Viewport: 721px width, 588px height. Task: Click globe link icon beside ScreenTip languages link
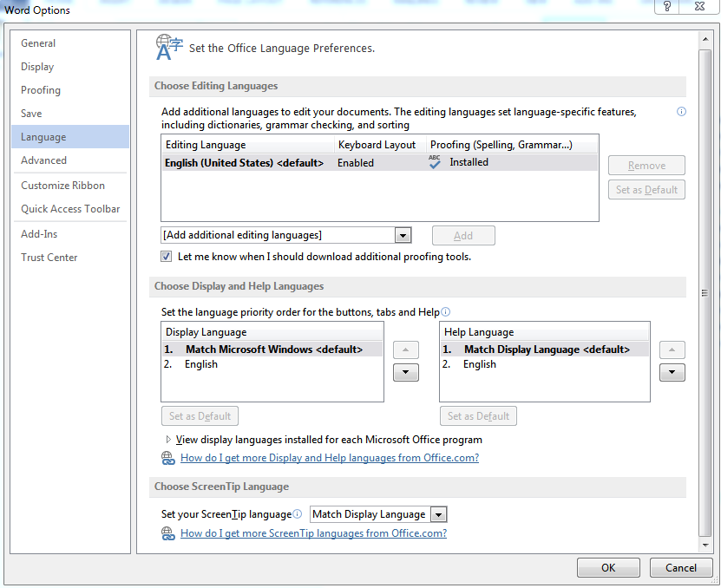[x=168, y=533]
